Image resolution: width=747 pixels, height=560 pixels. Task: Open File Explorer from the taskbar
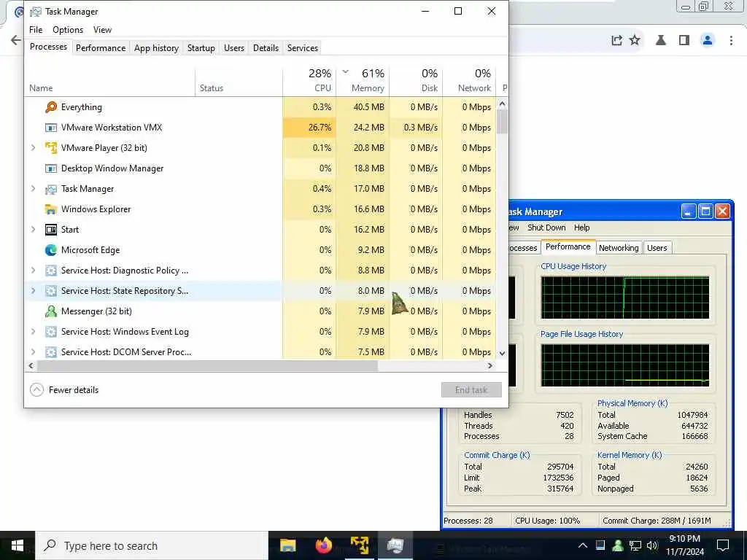287,545
